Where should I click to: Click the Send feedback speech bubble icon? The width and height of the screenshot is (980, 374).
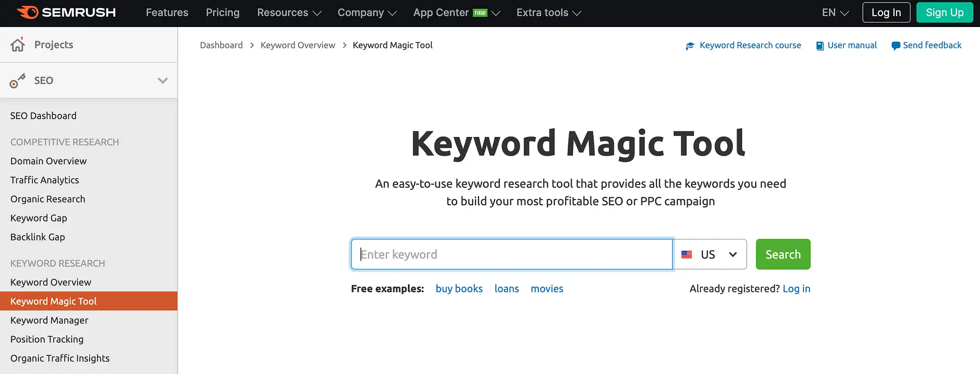pyautogui.click(x=896, y=46)
